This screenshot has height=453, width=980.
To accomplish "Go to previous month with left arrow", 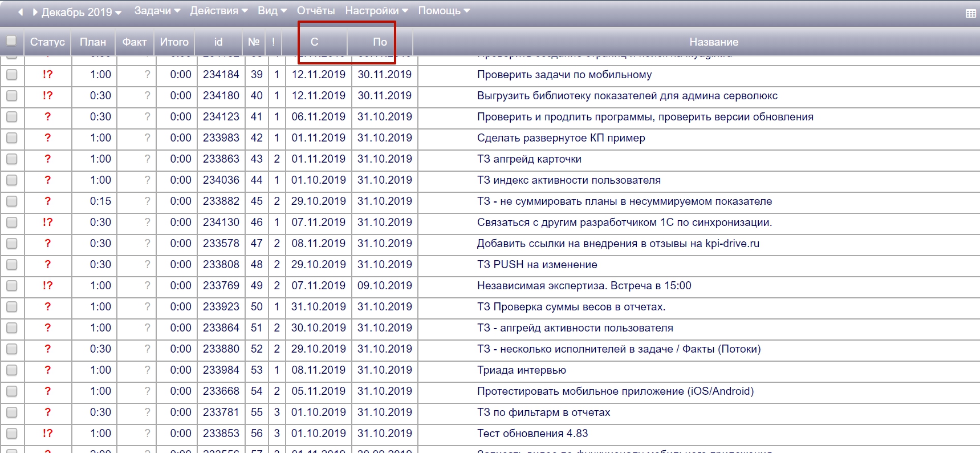I will pyautogui.click(x=21, y=12).
